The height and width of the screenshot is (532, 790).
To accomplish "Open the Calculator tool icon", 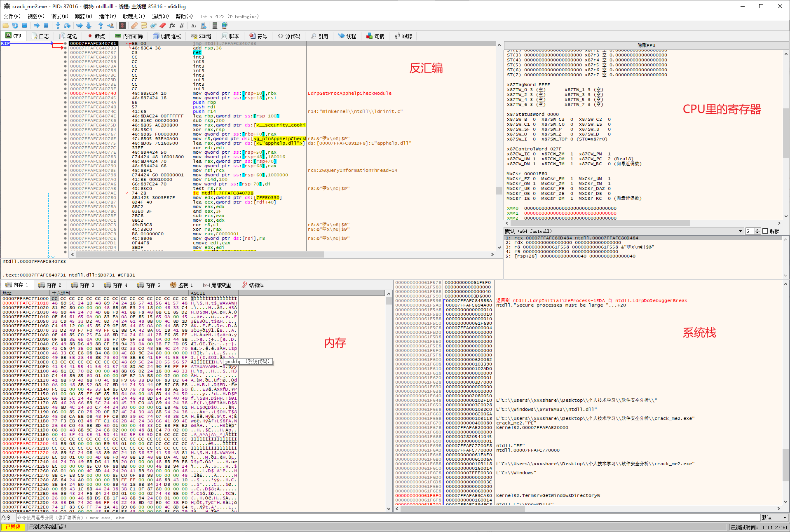I will tap(215, 25).
